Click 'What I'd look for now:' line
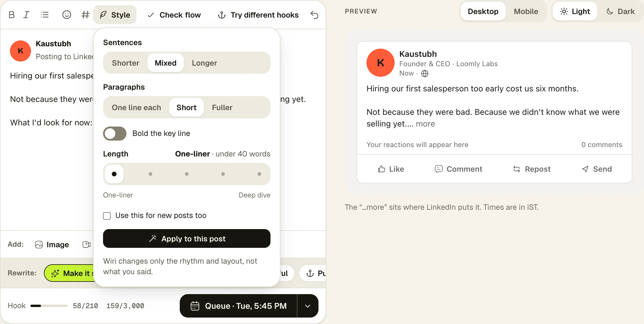 pos(51,122)
